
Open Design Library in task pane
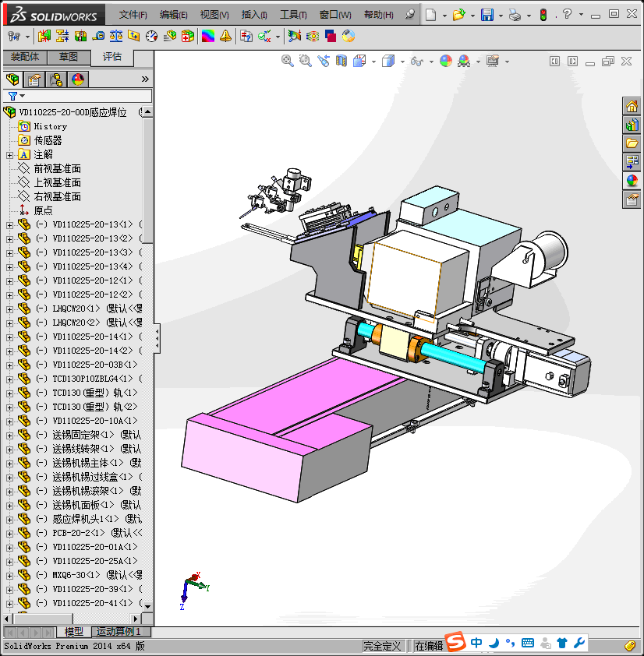click(632, 125)
